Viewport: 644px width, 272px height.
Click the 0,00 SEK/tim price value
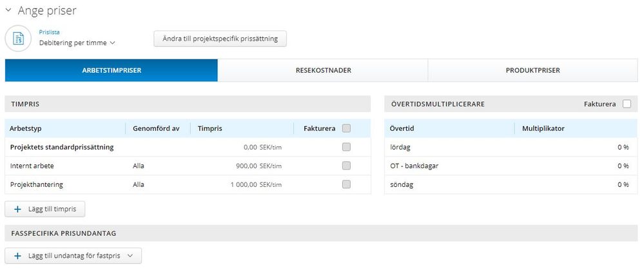[263, 147]
